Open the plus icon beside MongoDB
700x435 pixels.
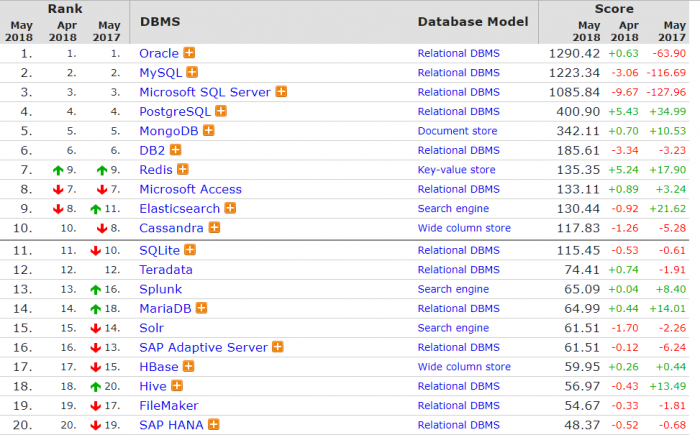(208, 130)
